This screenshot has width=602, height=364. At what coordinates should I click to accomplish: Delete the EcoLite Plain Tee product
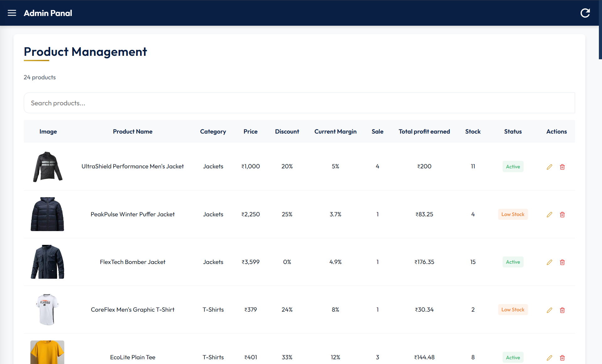pos(562,358)
